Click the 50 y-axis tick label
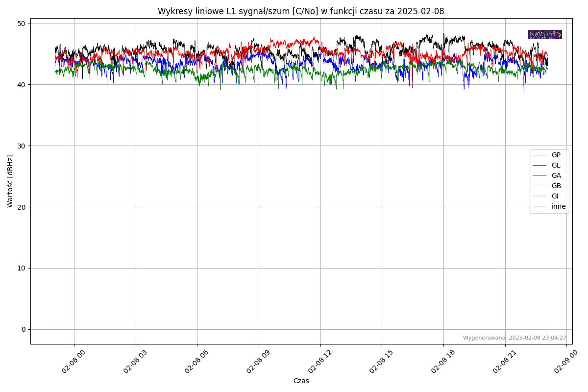Image resolution: width=588 pixels, height=392 pixels. click(x=22, y=24)
